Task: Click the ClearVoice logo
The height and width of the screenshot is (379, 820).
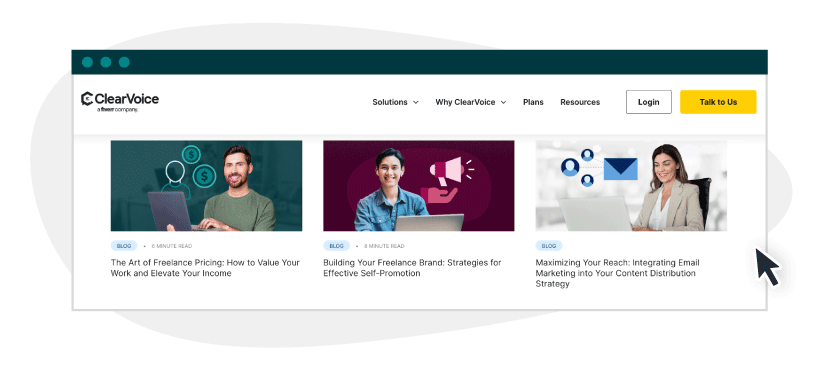Action: coord(120,101)
